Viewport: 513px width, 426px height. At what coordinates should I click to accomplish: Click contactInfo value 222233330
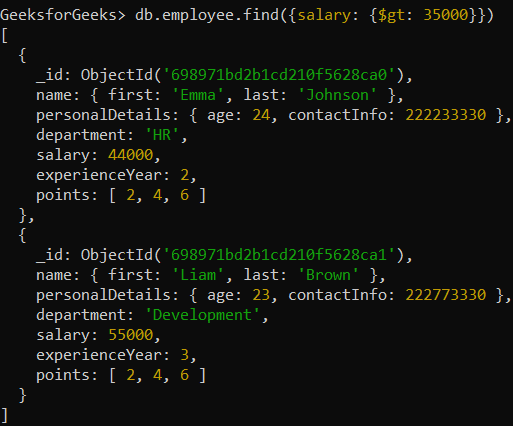pos(446,115)
